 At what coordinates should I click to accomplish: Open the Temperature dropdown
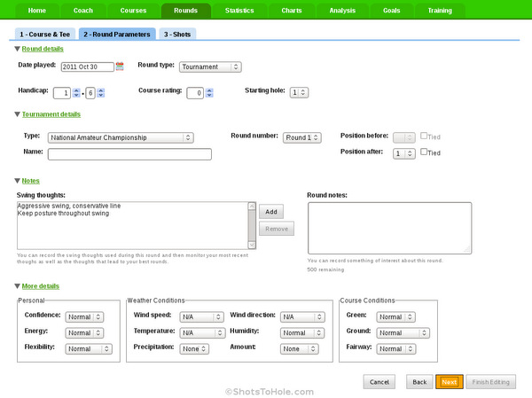pyautogui.click(x=202, y=333)
